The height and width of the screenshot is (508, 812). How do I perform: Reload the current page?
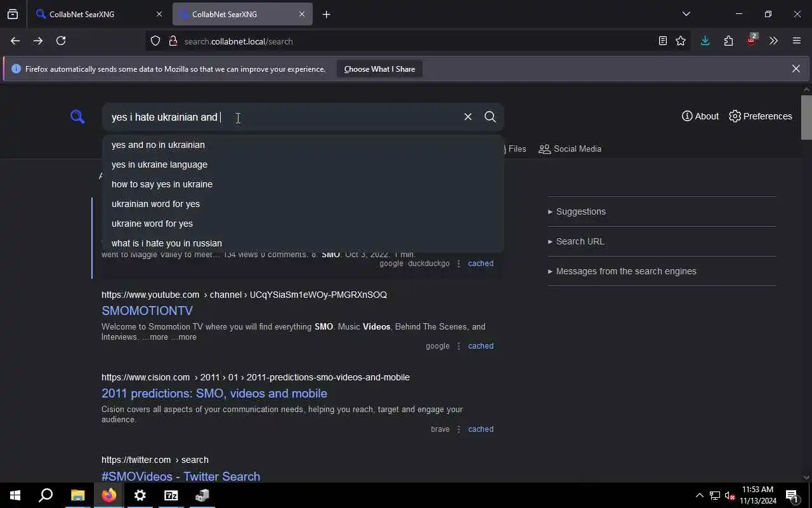(61, 41)
